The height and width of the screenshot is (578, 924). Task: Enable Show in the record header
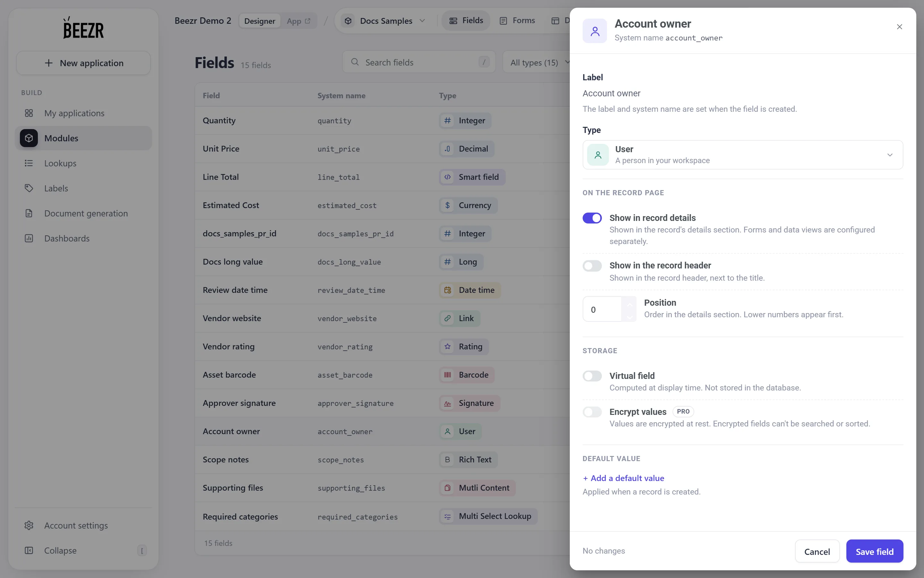(592, 266)
